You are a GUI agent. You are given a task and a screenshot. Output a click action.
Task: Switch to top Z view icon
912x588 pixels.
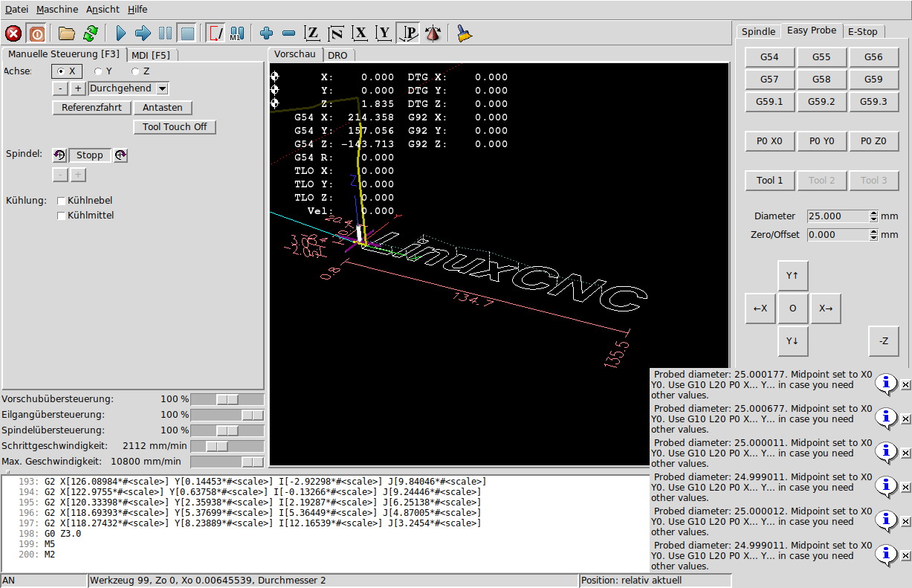pyautogui.click(x=313, y=33)
